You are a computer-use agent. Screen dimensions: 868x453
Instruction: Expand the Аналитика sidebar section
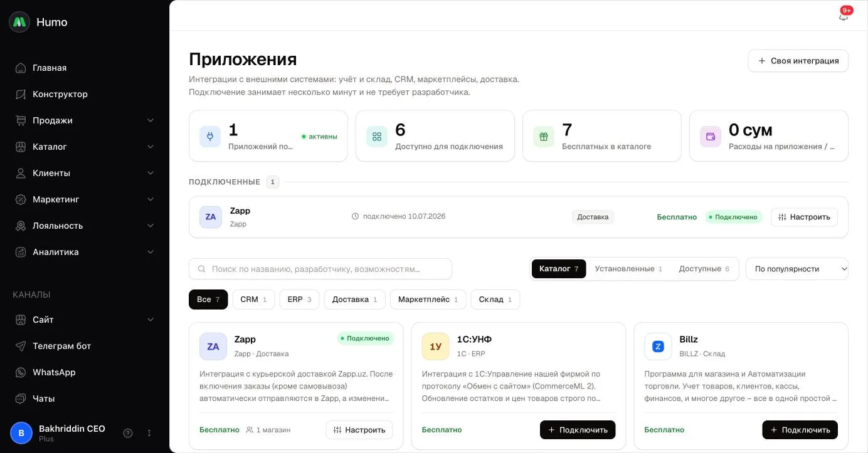tap(85, 252)
